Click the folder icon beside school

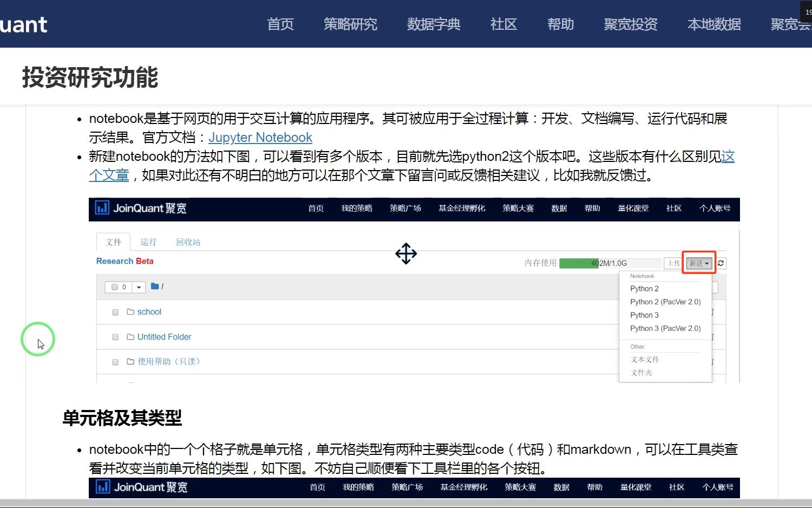click(x=130, y=312)
